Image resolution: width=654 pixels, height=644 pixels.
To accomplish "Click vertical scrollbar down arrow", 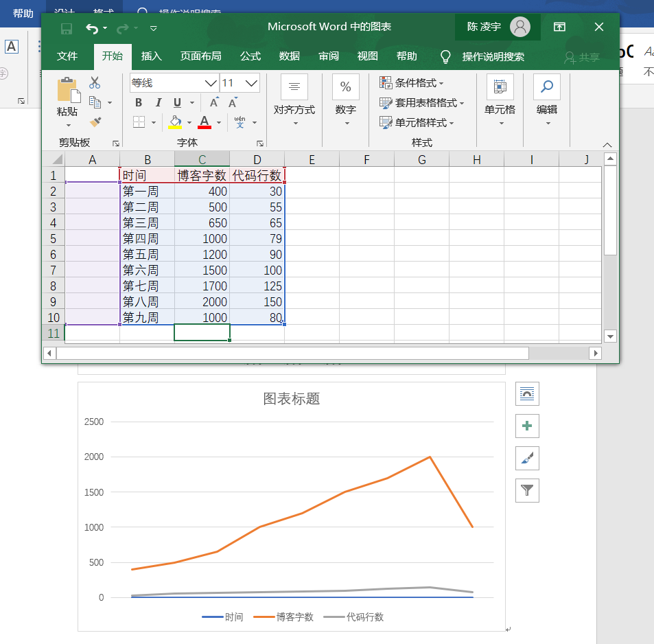I will pos(610,336).
